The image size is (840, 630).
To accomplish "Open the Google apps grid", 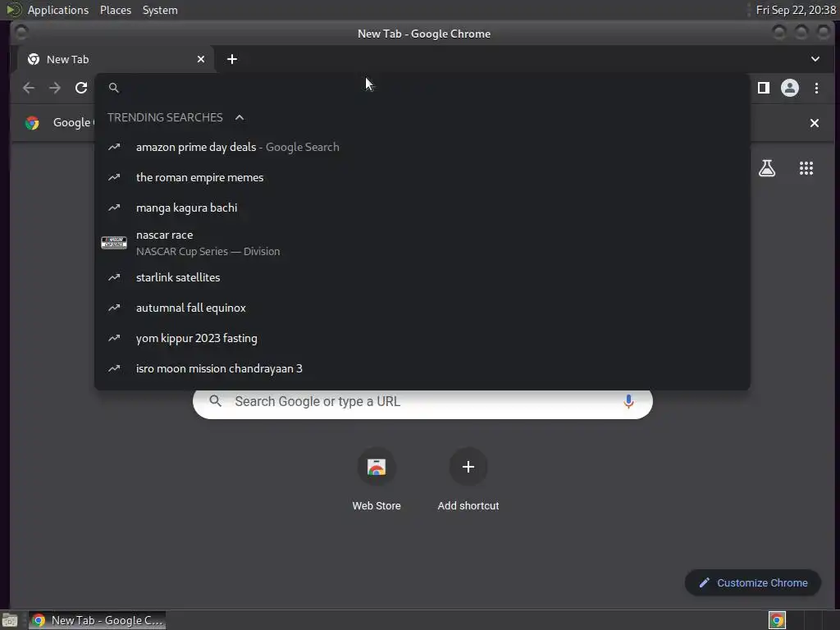I will coord(806,168).
